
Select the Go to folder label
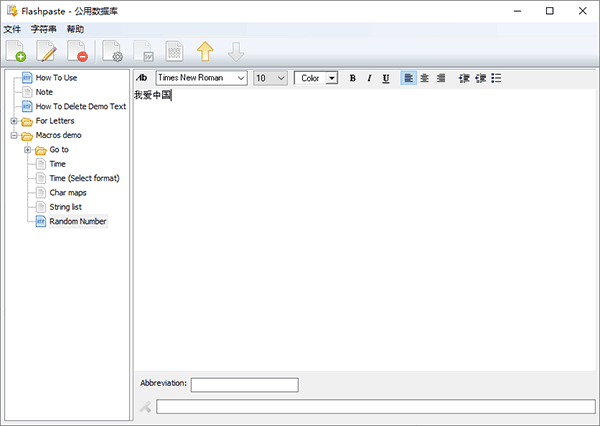click(x=59, y=150)
